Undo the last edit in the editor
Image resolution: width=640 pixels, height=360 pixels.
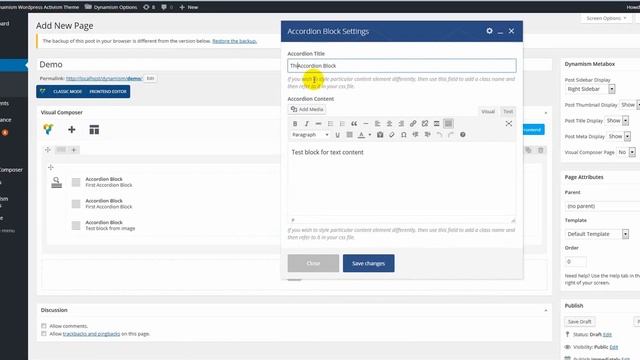(x=439, y=135)
